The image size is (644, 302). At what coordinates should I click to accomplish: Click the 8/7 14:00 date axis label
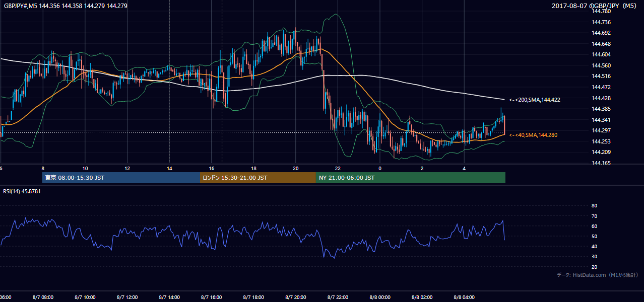pos(169,297)
